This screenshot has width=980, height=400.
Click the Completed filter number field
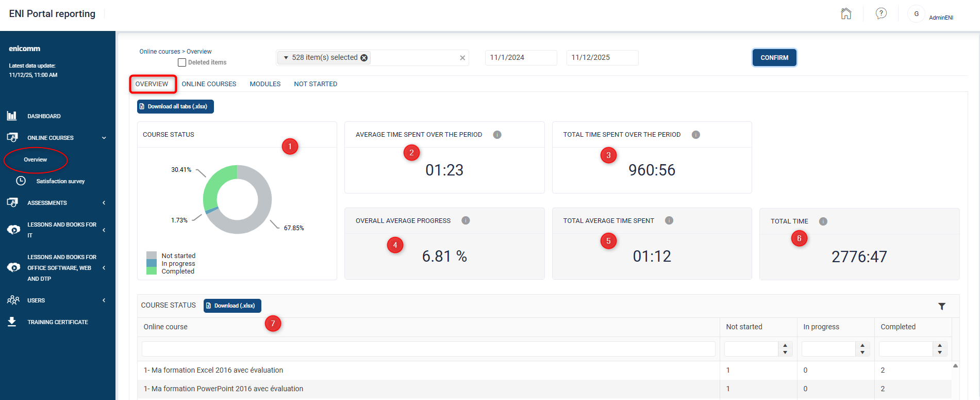point(906,349)
